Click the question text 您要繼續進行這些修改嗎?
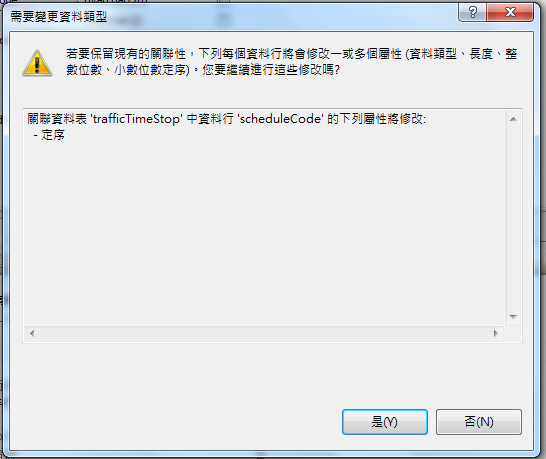Screen dimensions: 546x459 [x=271, y=70]
